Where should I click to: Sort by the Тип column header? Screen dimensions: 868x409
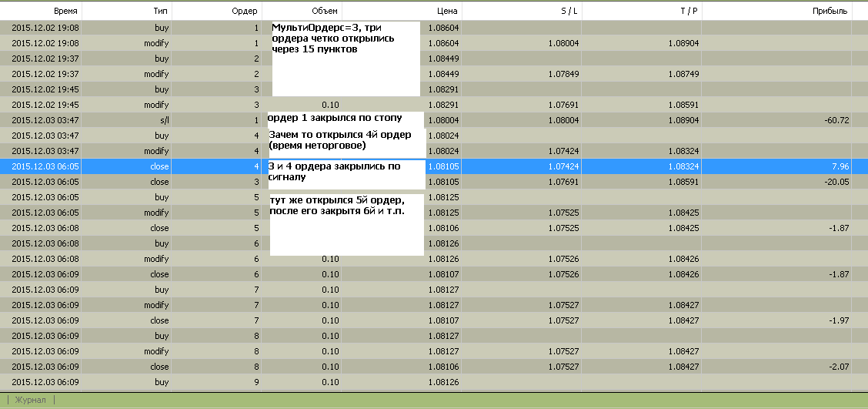[161, 11]
